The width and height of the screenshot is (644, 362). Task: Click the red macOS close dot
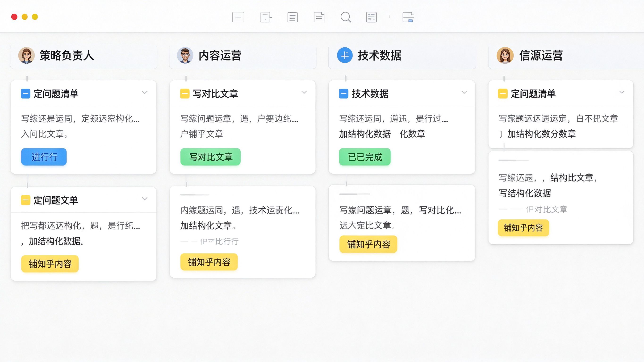14,17
